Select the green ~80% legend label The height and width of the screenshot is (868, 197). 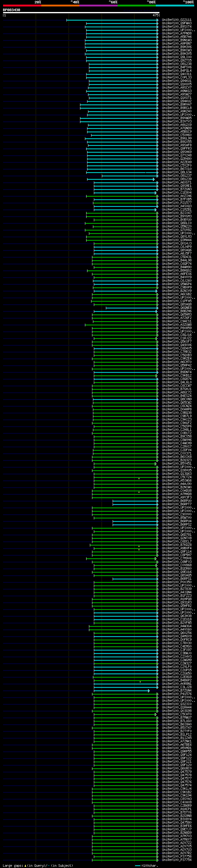click(x=151, y=2)
